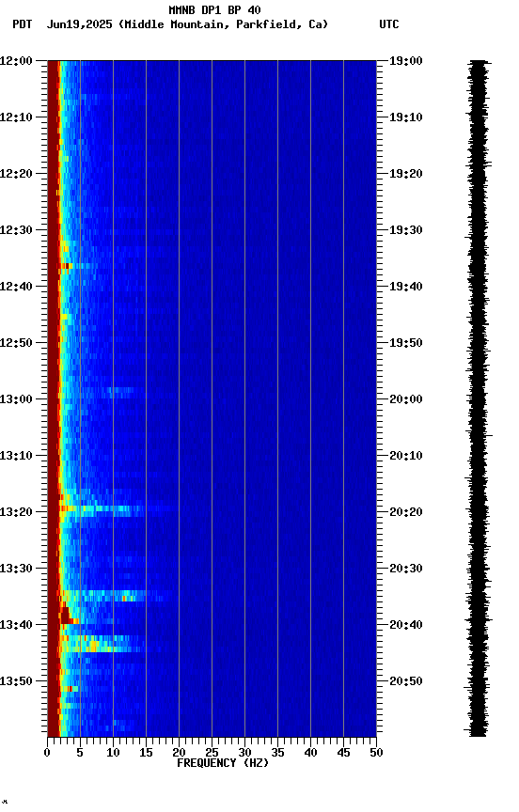Click the date text Jun19,2025
The image size is (519, 812).
coord(79,24)
